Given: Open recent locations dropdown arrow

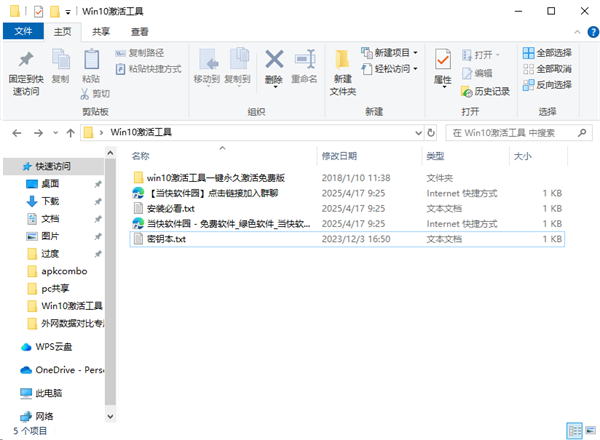Looking at the screenshot, I should (x=55, y=133).
